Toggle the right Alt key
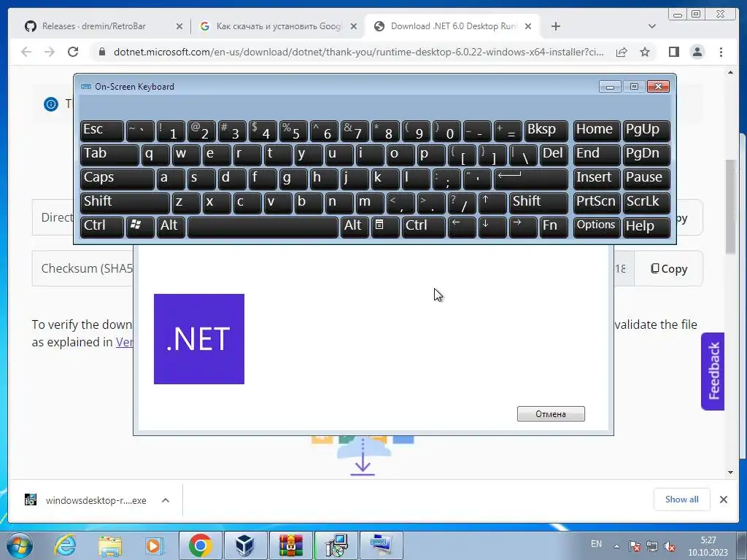 click(355, 226)
